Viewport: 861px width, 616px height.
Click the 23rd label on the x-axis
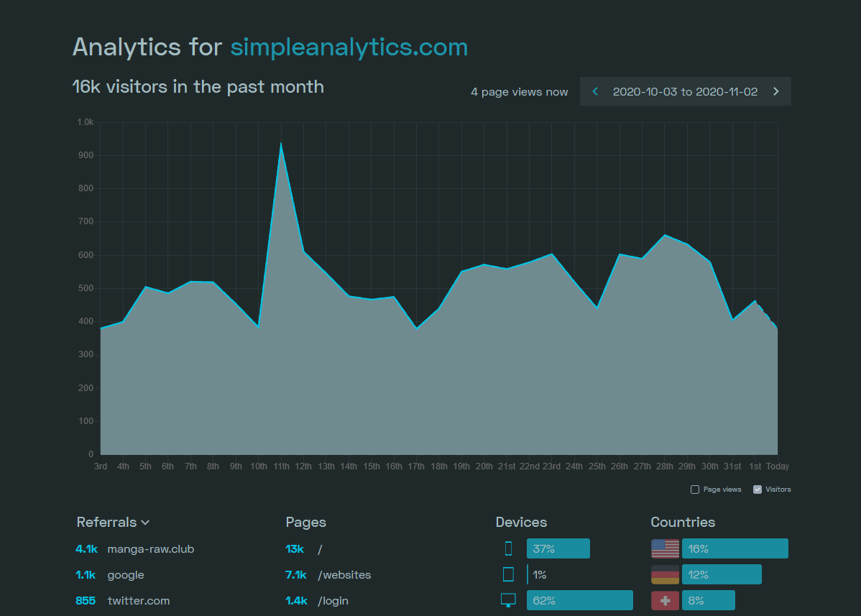pos(552,466)
